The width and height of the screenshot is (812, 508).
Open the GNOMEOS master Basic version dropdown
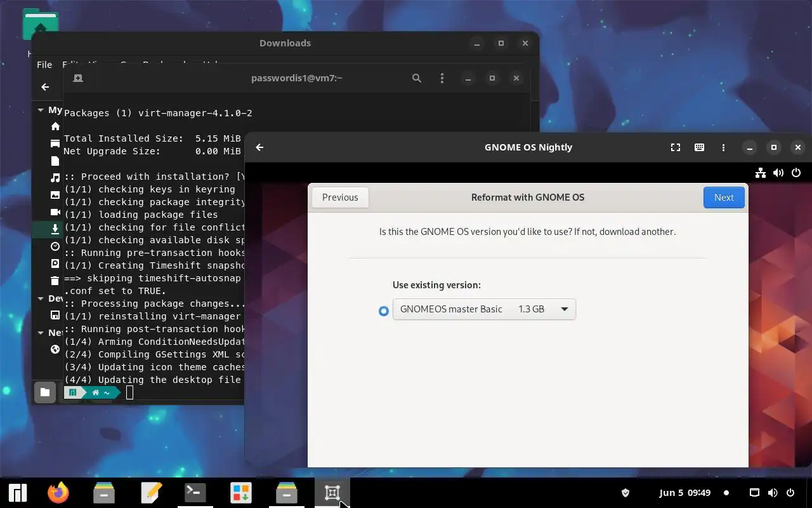(x=484, y=309)
